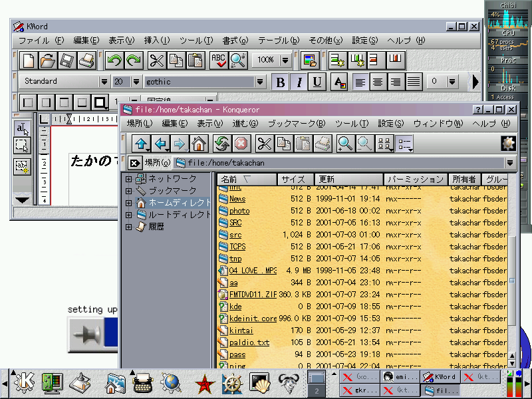Copy selected files in Konqueror toolbar
This screenshot has height=399, width=532.
pyautogui.click(x=284, y=144)
